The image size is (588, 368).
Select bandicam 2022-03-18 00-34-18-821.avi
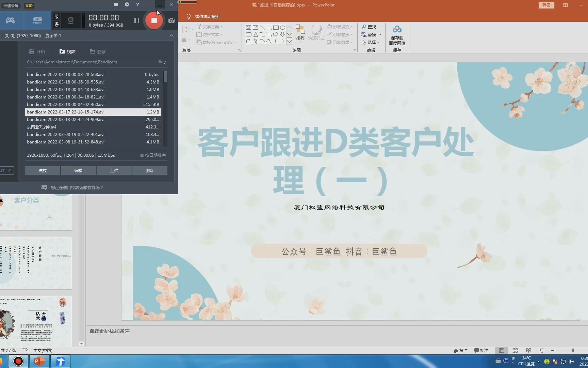93,97
